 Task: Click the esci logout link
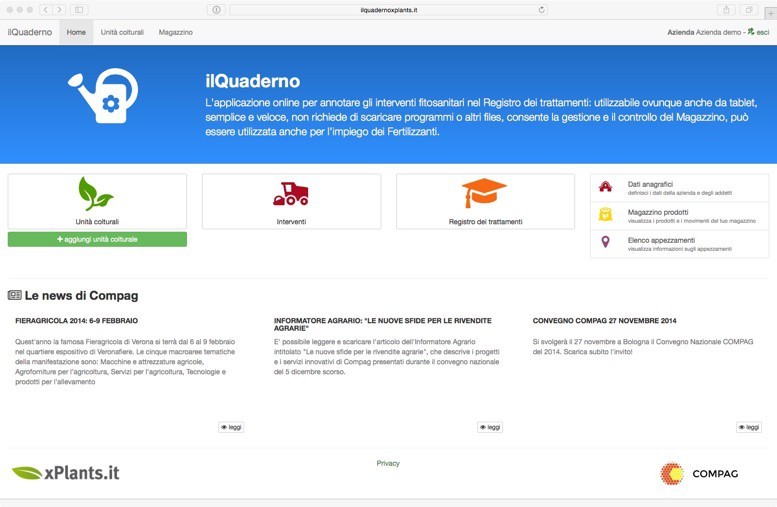click(x=763, y=32)
